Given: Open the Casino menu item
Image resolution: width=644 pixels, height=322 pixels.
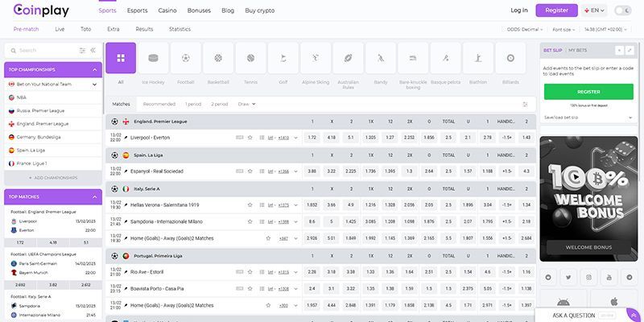Looking at the screenshot, I should pyautogui.click(x=167, y=10).
